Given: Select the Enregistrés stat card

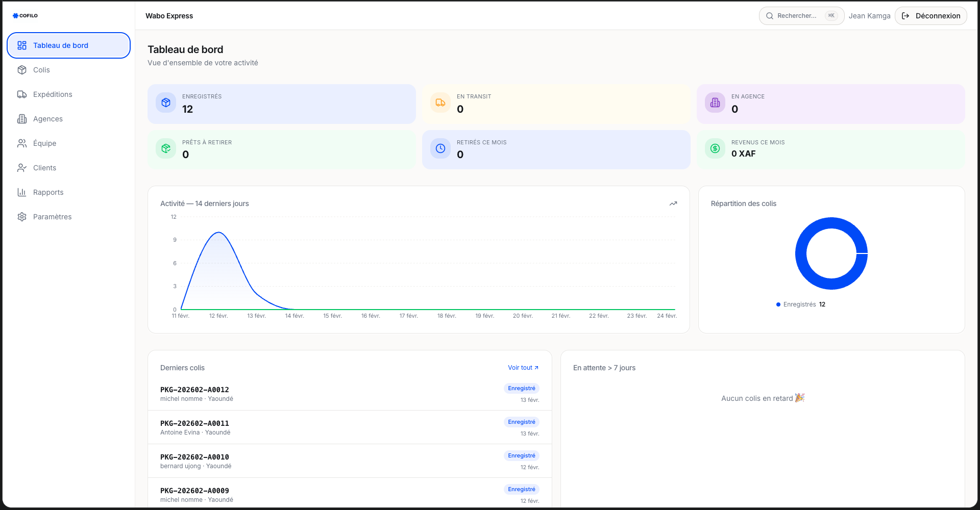Looking at the screenshot, I should (281, 104).
